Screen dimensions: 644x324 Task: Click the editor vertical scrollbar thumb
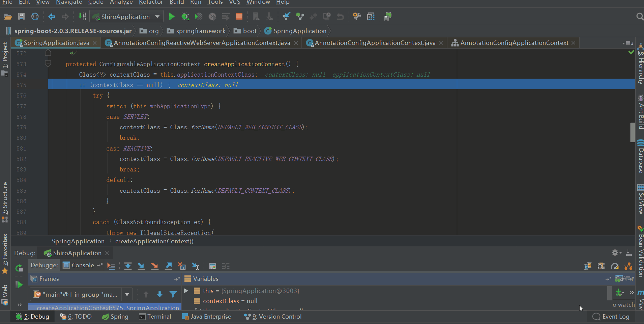(632, 132)
